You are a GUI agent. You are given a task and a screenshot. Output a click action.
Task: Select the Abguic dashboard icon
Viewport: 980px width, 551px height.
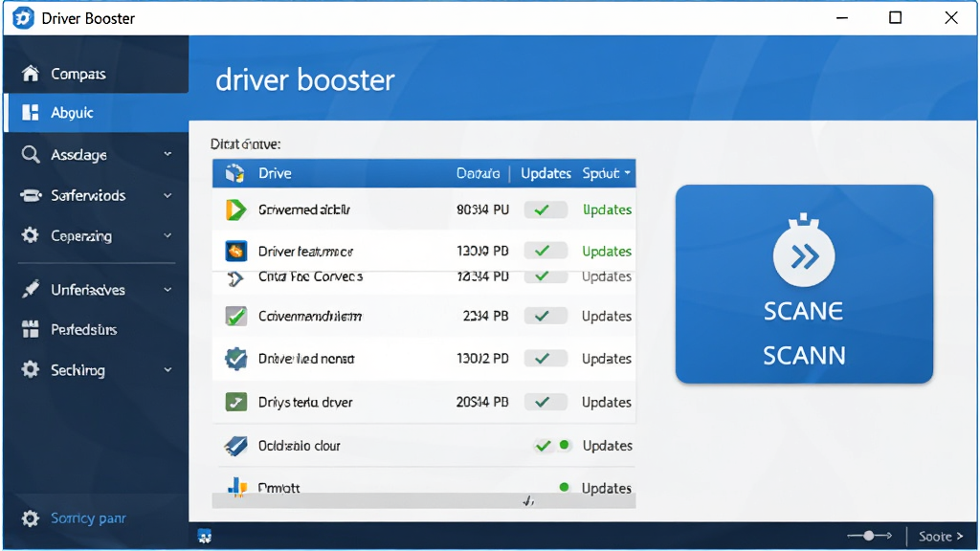(30, 113)
